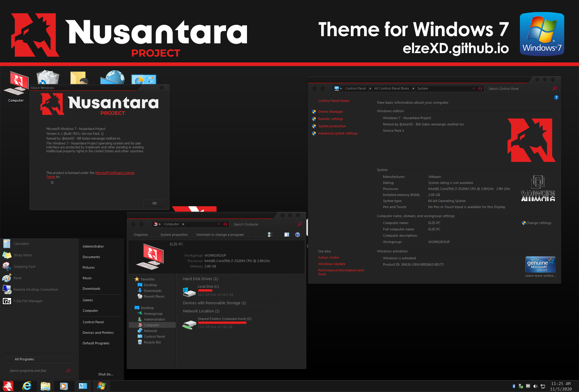Screen dimensions: 579x392
Task: Open Pictures from Start menu
Action: coord(89,267)
